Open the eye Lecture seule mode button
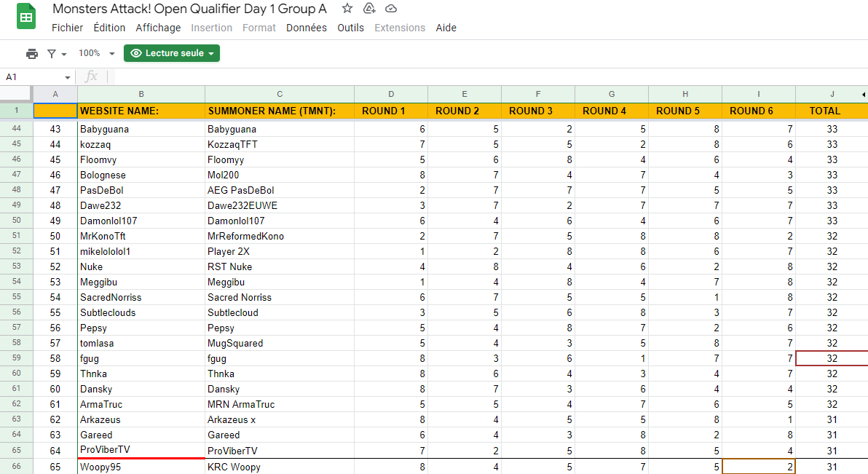Image resolution: width=868 pixels, height=474 pixels. [x=172, y=53]
